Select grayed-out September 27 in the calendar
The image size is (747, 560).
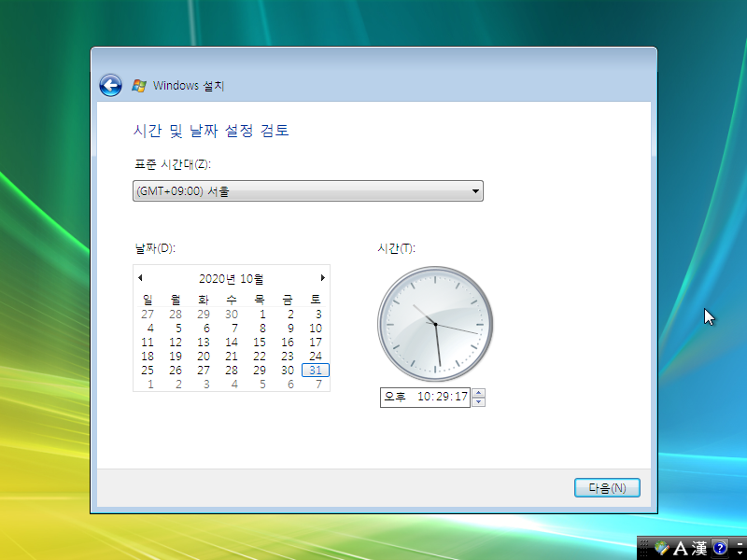(x=148, y=315)
